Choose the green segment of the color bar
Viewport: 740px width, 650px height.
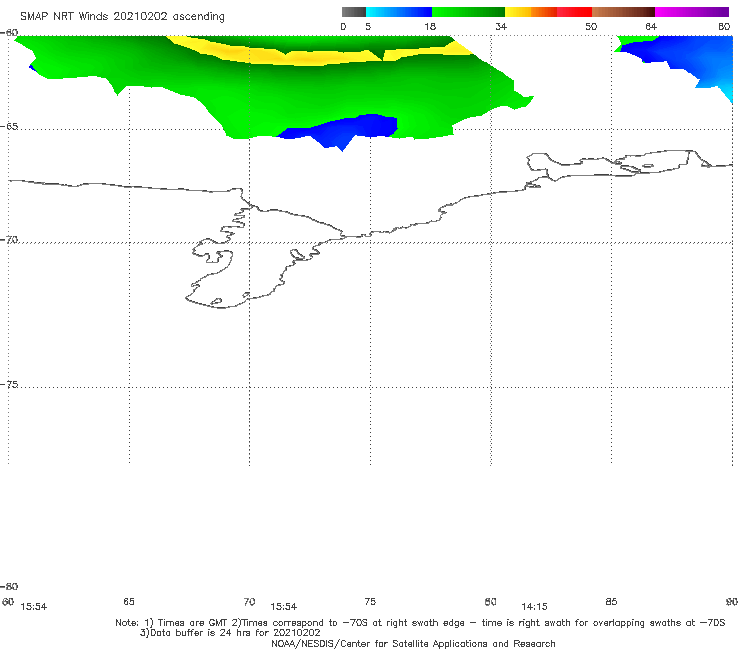pos(468,12)
